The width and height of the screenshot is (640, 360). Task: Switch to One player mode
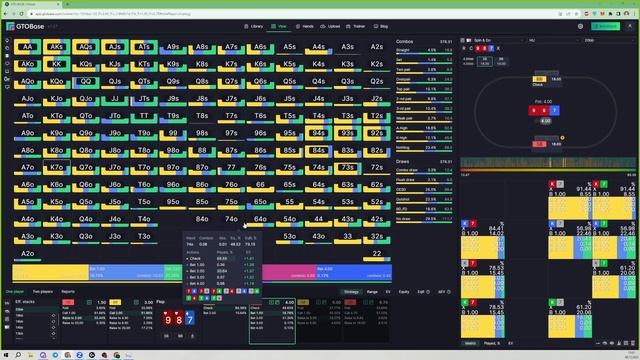click(15, 291)
